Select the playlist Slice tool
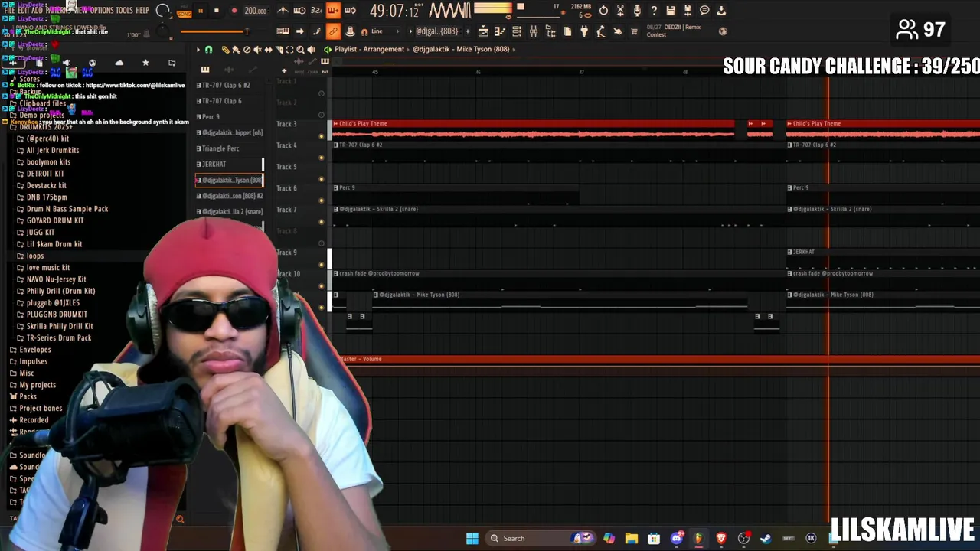The height and width of the screenshot is (551, 980). pos(279,49)
